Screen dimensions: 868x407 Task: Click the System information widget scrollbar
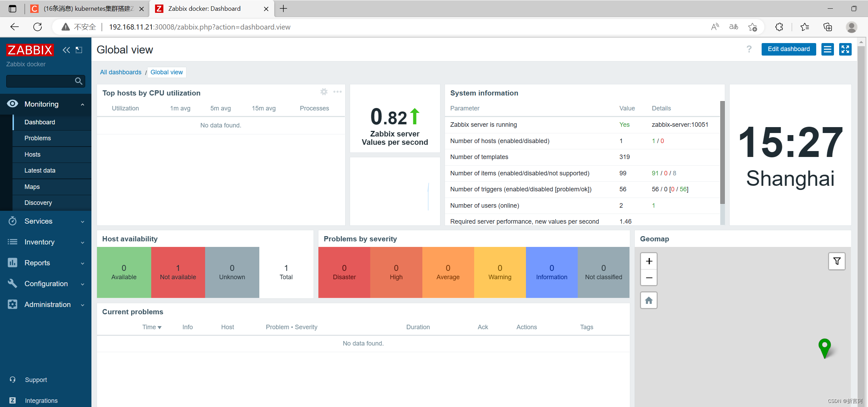pyautogui.click(x=722, y=153)
